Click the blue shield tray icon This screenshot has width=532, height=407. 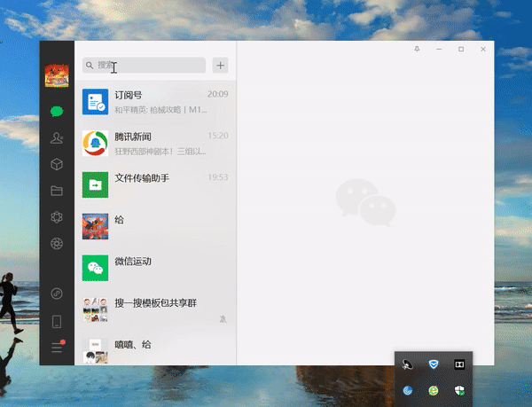pyautogui.click(x=434, y=364)
